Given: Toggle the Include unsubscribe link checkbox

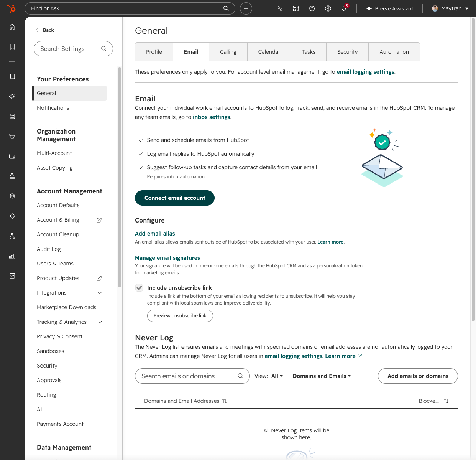Looking at the screenshot, I should pos(139,288).
